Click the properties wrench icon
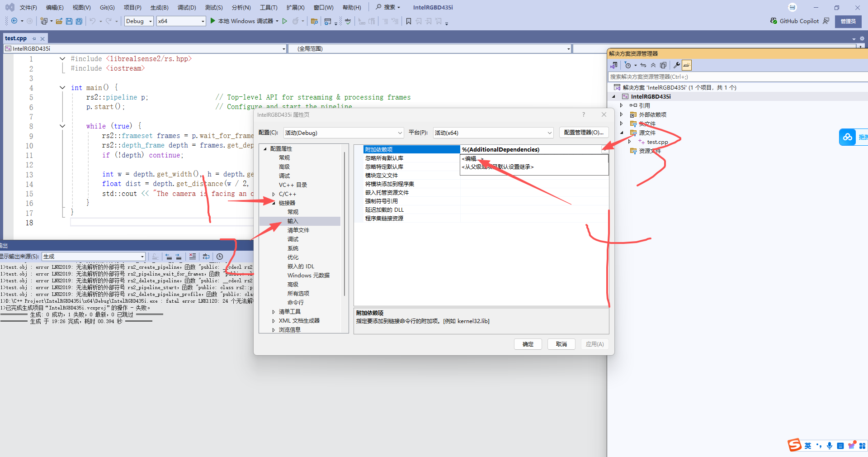Viewport: 868px width, 457px height. (677, 65)
